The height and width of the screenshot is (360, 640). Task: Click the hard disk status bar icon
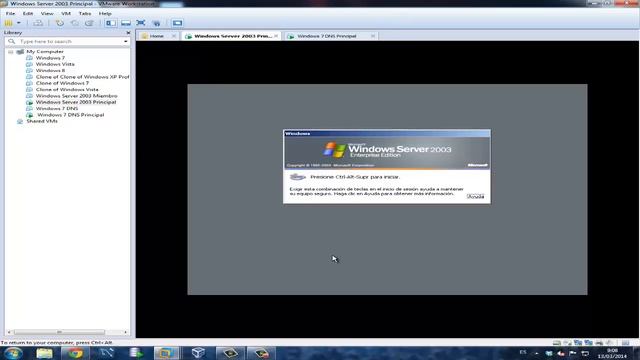tap(557, 342)
